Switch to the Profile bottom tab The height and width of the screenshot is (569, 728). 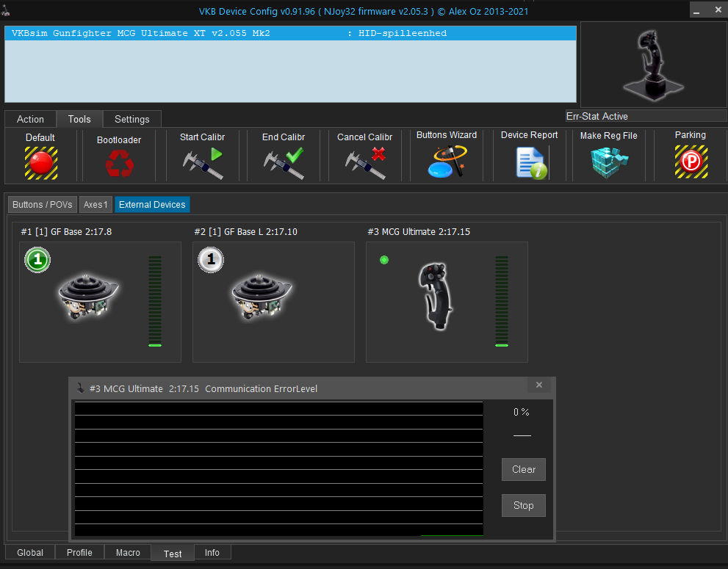79,552
